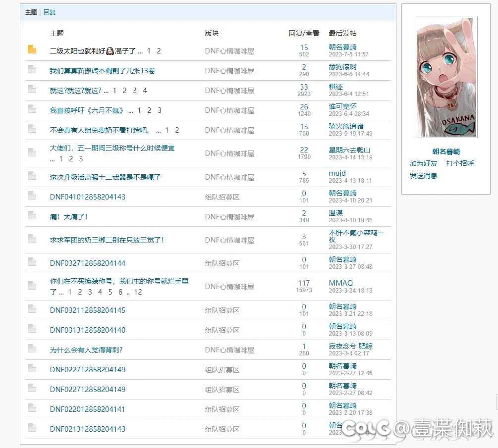This screenshot has width=498, height=448.
Task: Select the 主题 tab
Action: click(x=31, y=12)
